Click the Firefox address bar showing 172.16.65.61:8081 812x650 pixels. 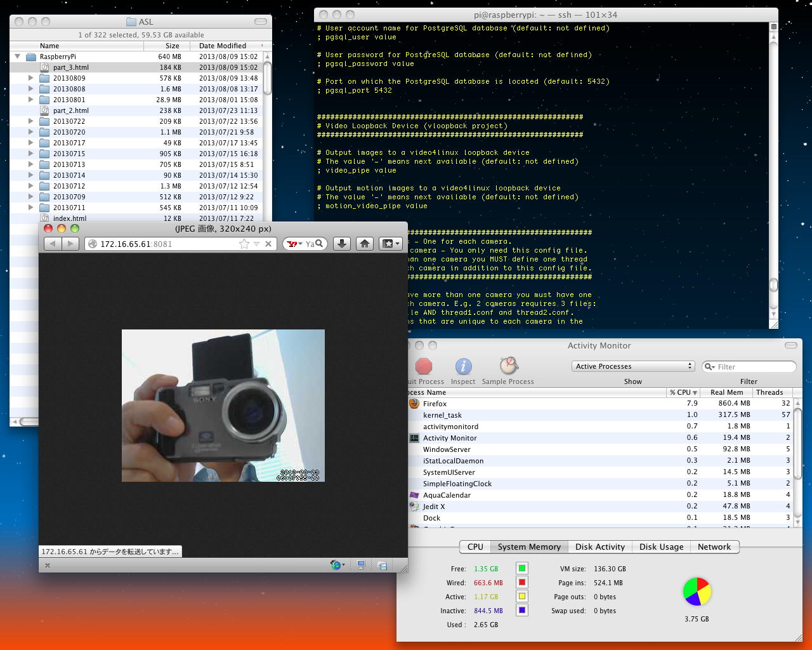click(181, 244)
